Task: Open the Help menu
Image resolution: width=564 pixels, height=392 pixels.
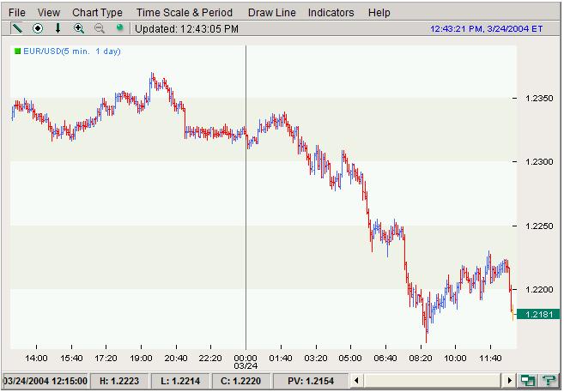Action: click(379, 13)
